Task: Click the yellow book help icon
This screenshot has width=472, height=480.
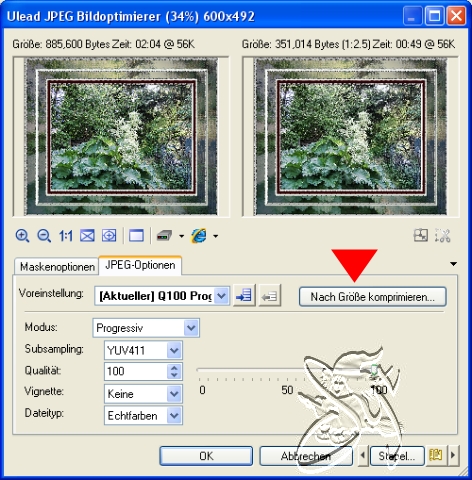Action: (x=435, y=455)
